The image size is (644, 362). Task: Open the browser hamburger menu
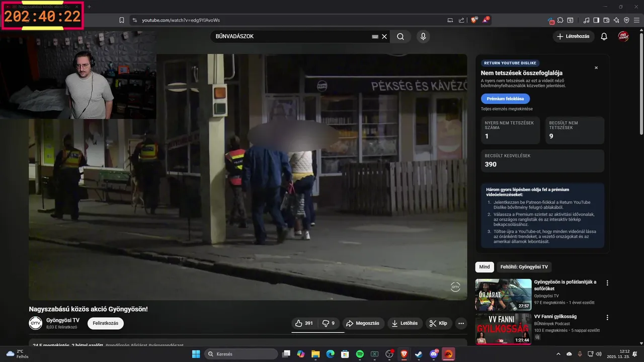[636, 20]
